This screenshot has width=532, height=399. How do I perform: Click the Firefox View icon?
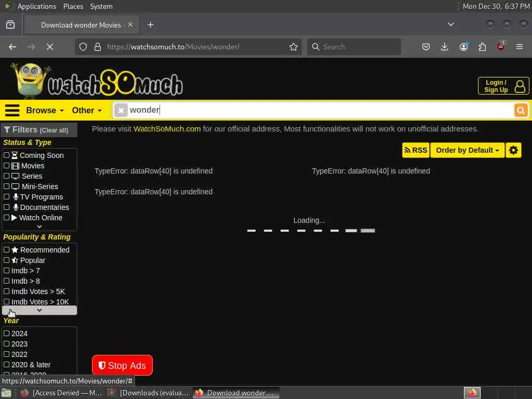coord(10,25)
